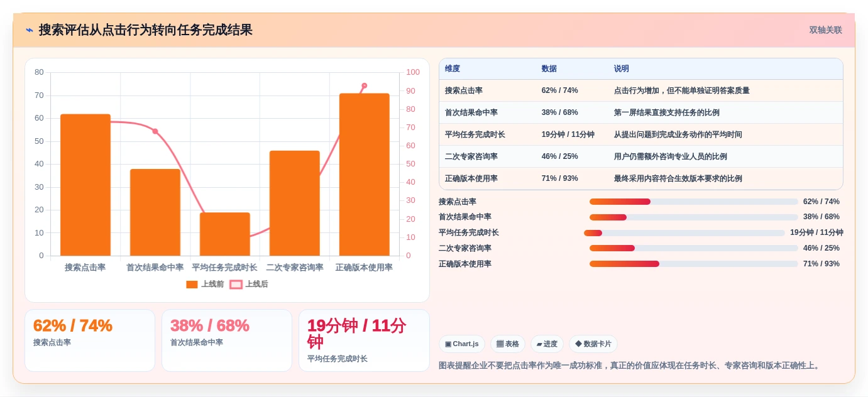Click the 正确版本使用率 orange chart bar
868x397 pixels.
pos(365,175)
